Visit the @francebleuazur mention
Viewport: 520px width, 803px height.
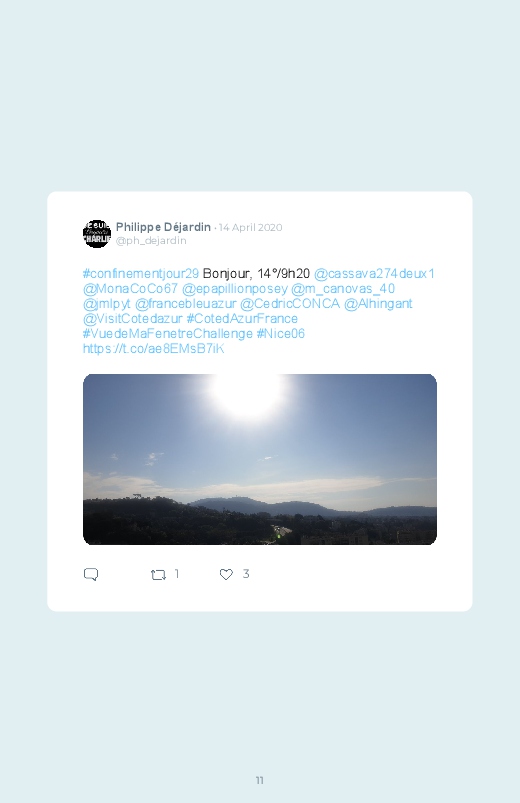point(185,304)
